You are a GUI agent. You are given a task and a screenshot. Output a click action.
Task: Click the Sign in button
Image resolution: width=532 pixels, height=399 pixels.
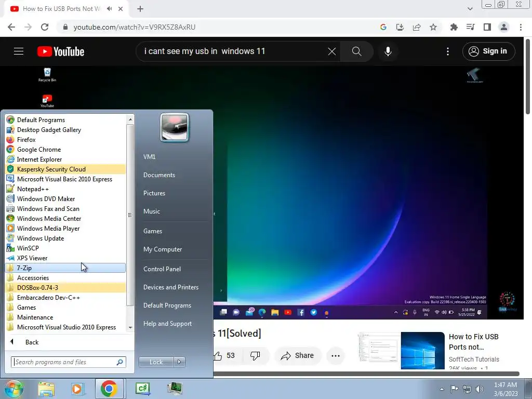pyautogui.click(x=488, y=51)
